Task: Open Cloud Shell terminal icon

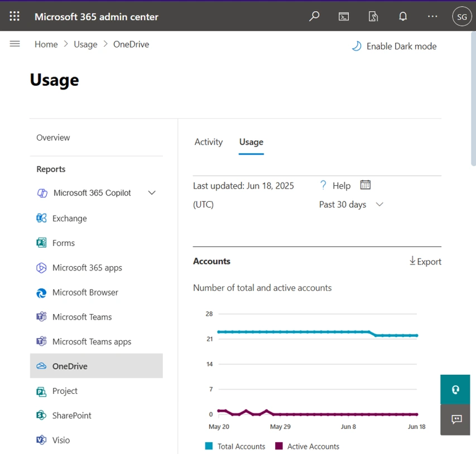Action: click(x=344, y=16)
